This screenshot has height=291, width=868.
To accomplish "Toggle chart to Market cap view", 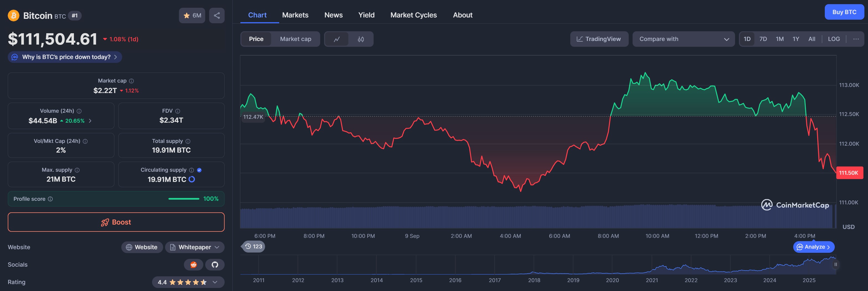I will (295, 39).
